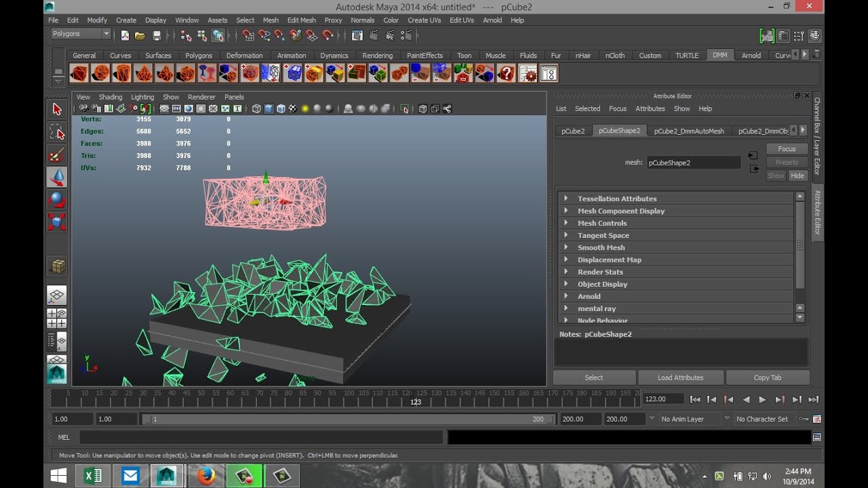The width and height of the screenshot is (868, 488).
Task: Toggle Select by object type icon
Action: coord(201,35)
